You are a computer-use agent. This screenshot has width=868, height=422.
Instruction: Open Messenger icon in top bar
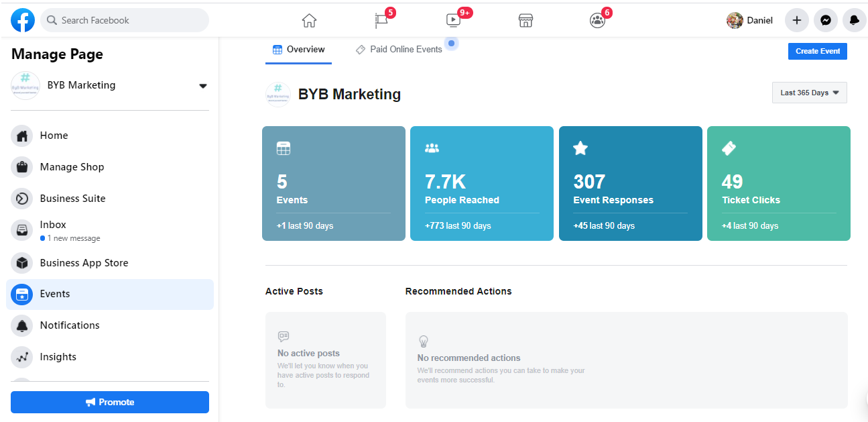pyautogui.click(x=826, y=20)
